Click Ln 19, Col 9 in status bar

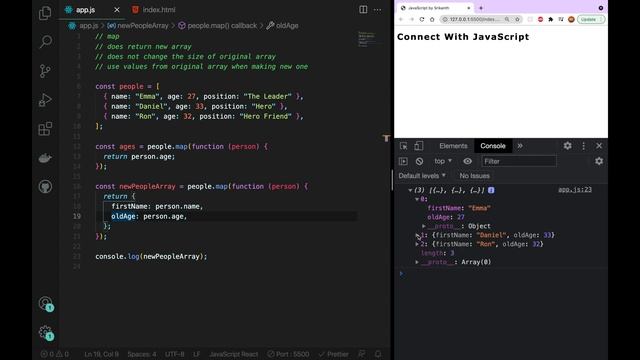click(x=101, y=354)
